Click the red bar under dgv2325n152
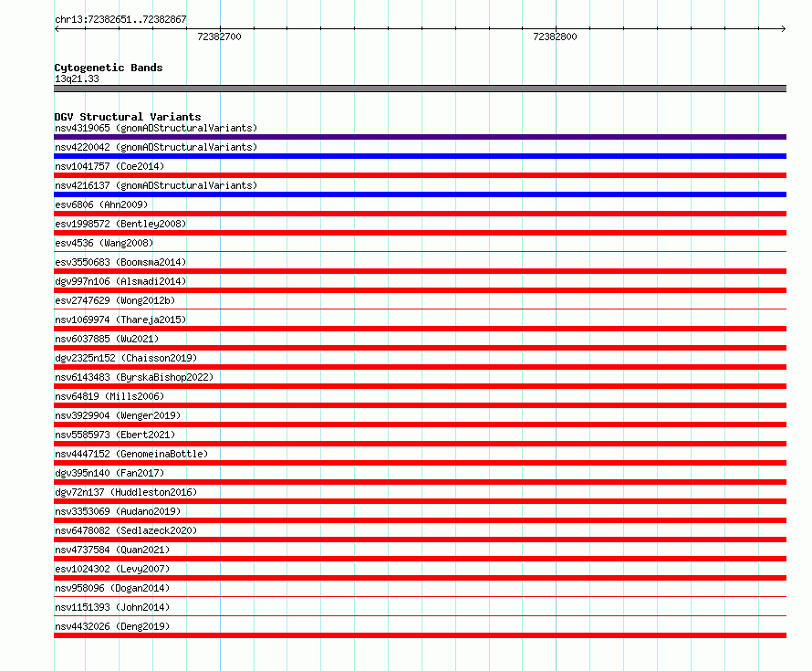 (420, 367)
